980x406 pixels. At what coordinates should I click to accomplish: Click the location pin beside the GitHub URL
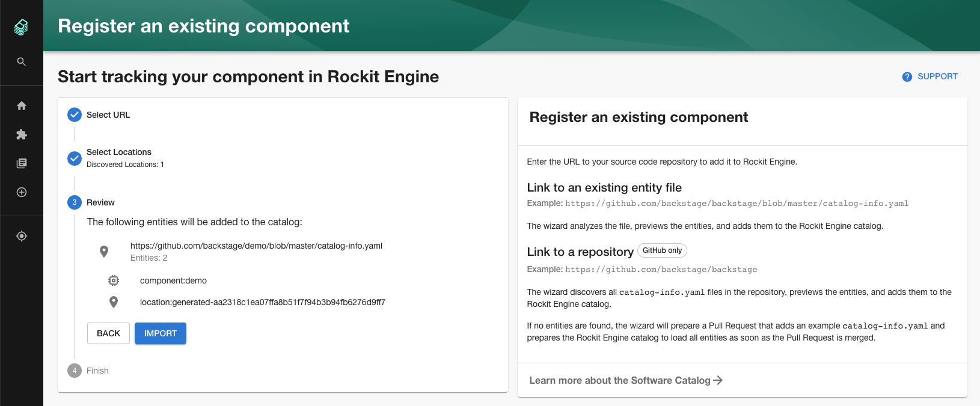[x=104, y=252]
